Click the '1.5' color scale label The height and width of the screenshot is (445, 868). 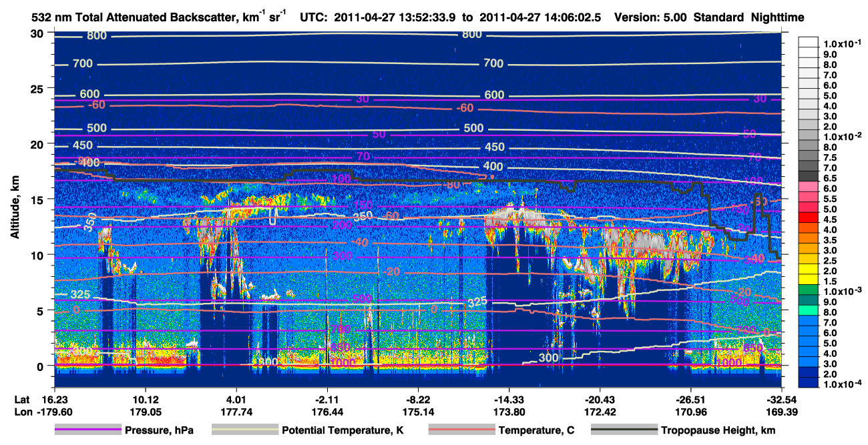tap(829, 282)
